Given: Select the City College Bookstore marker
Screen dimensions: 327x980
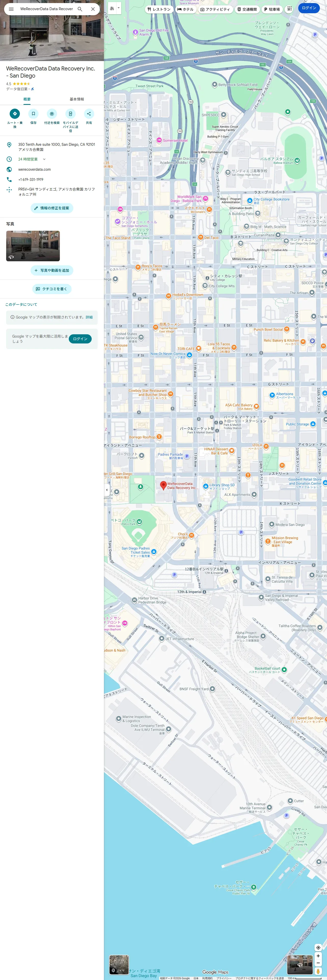Looking at the screenshot, I should coord(250,200).
